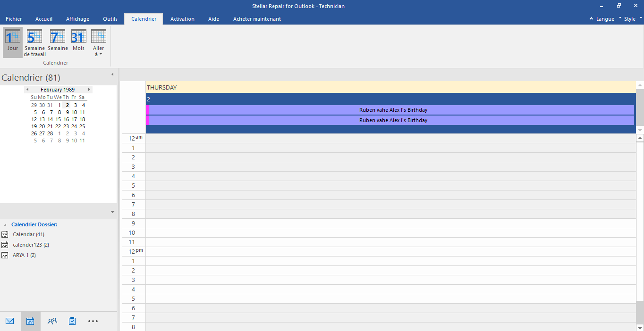Select the calender123 (2) folder

31,245
